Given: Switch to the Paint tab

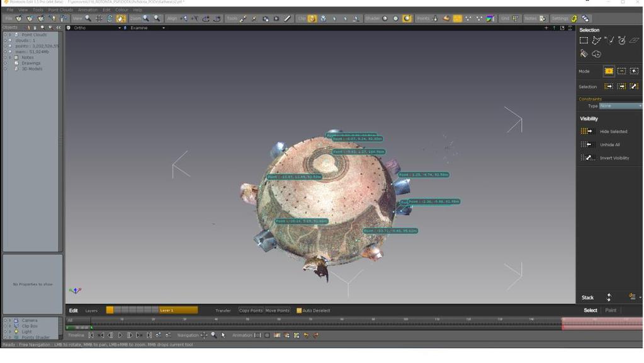Looking at the screenshot, I should coord(611,311).
